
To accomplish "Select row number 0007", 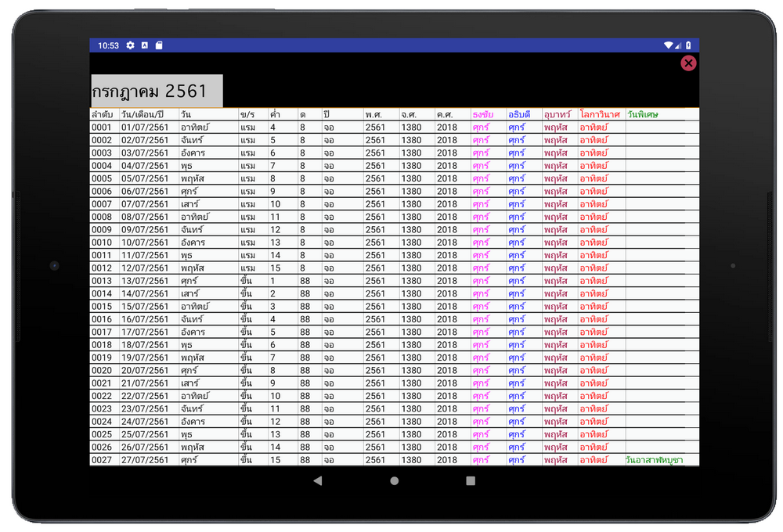I will [102, 204].
